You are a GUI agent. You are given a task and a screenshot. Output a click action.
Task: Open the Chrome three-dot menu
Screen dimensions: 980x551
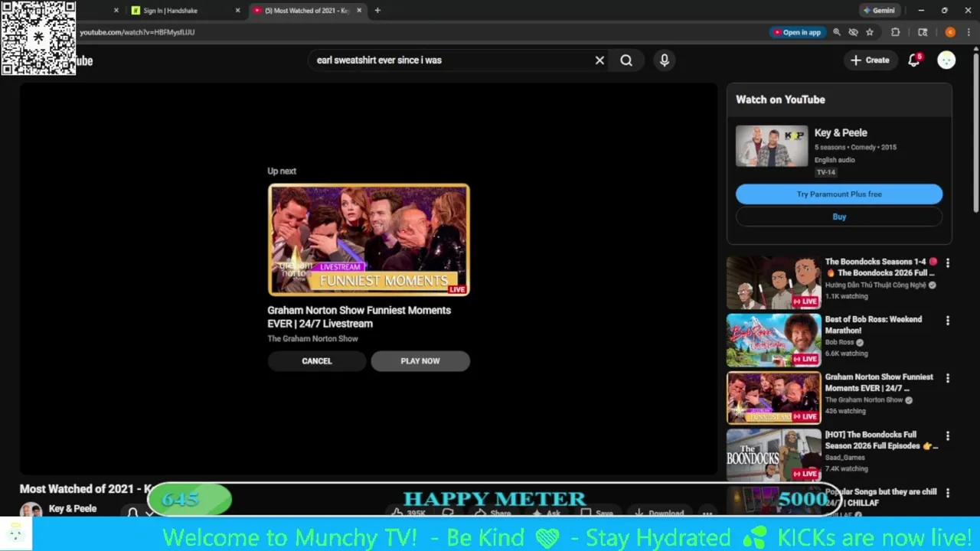click(x=969, y=32)
